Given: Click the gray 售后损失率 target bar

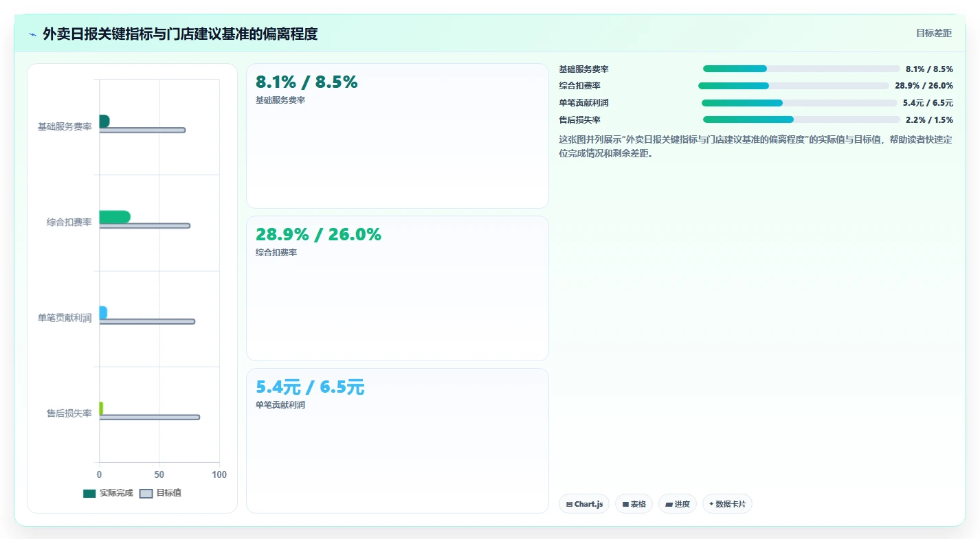Looking at the screenshot, I should tap(150, 417).
